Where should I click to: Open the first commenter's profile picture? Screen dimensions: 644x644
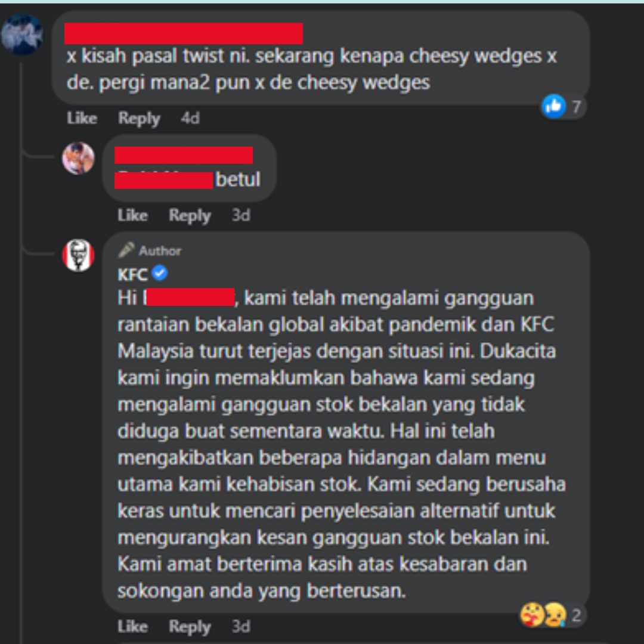pyautogui.click(x=22, y=34)
